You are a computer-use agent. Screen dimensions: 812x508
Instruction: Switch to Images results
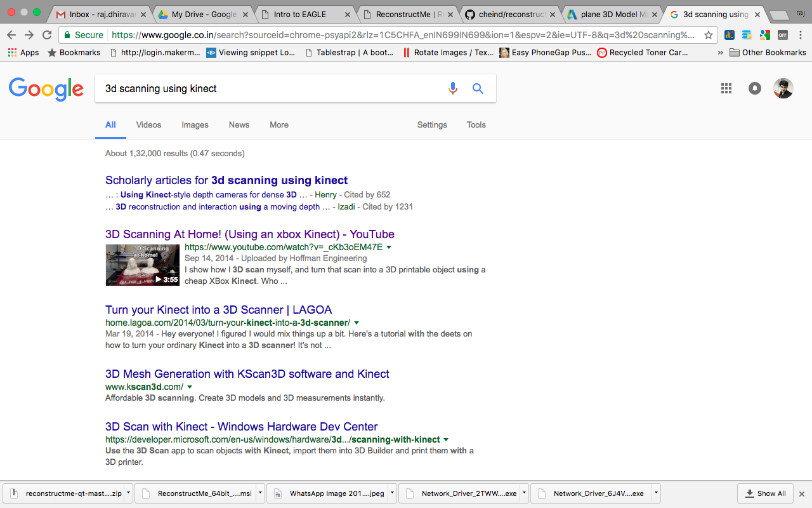click(x=195, y=125)
